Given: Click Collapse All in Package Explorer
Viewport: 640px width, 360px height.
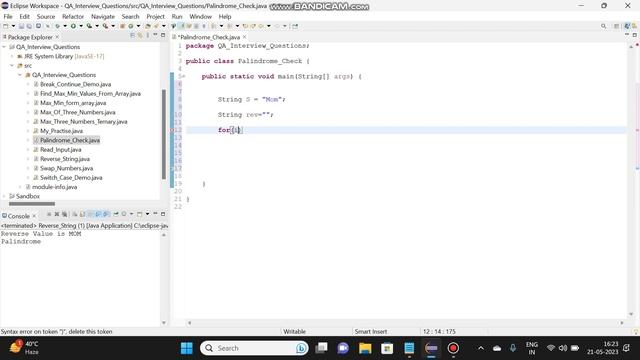Looking at the screenshot, I should (x=132, y=36).
